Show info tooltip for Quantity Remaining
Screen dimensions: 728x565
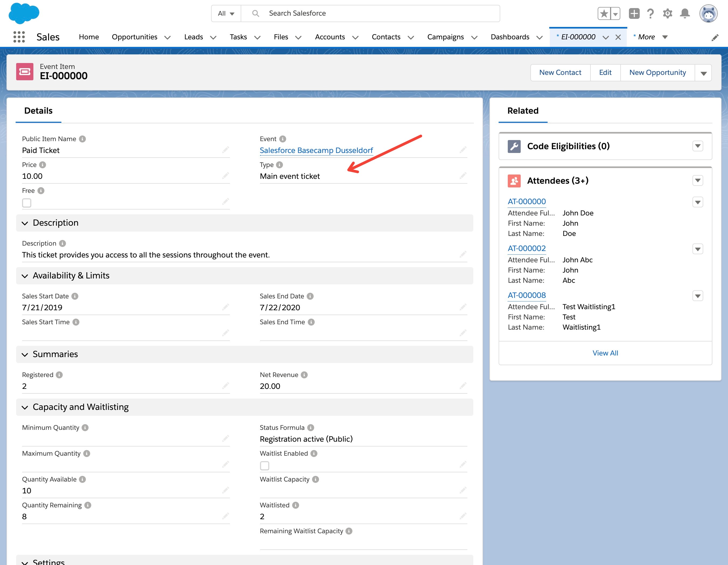pyautogui.click(x=88, y=505)
